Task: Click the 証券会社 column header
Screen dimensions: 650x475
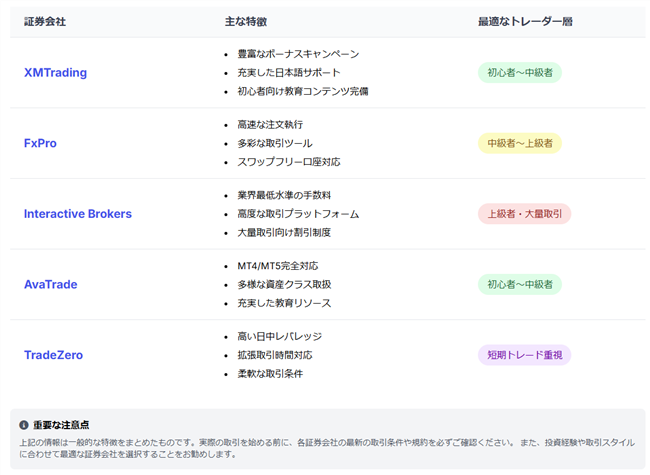Action: 45,22
